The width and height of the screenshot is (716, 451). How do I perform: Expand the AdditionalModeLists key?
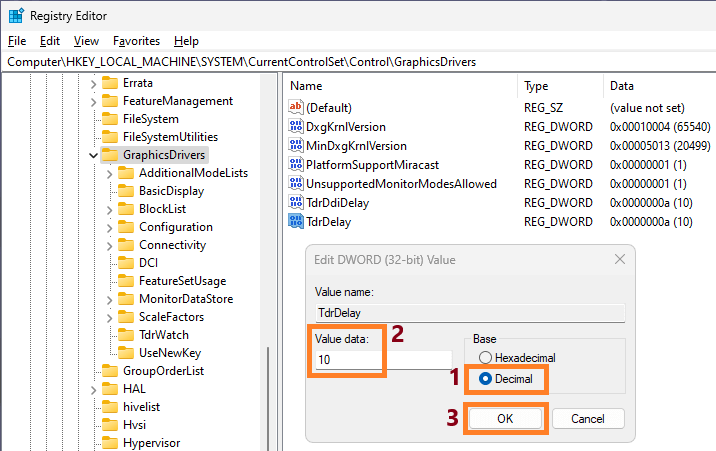[110, 173]
